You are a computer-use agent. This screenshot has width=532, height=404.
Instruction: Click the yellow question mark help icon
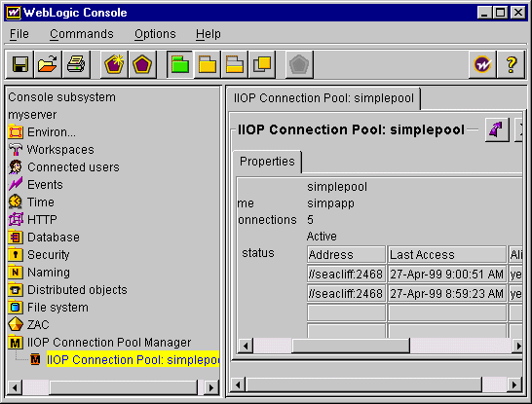[x=512, y=64]
